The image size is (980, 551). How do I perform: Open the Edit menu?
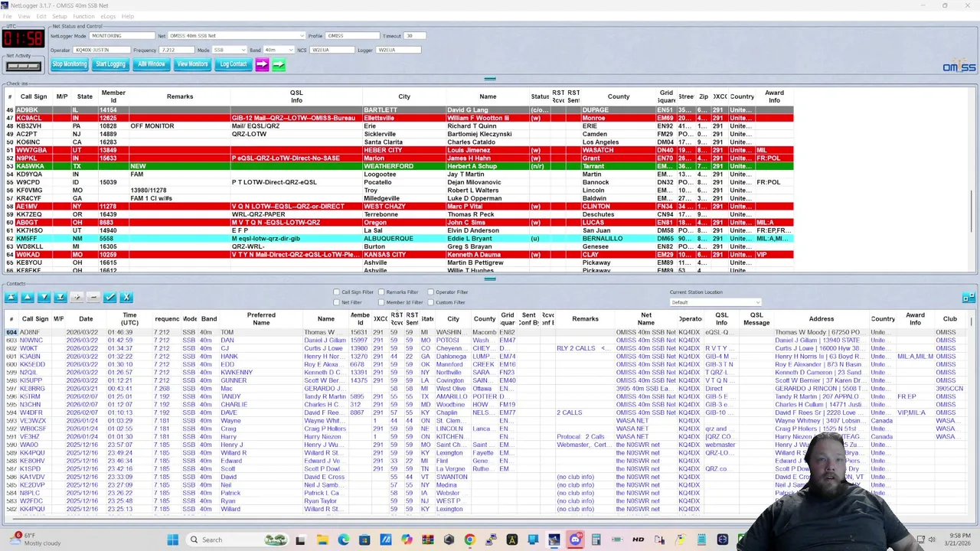(x=41, y=16)
